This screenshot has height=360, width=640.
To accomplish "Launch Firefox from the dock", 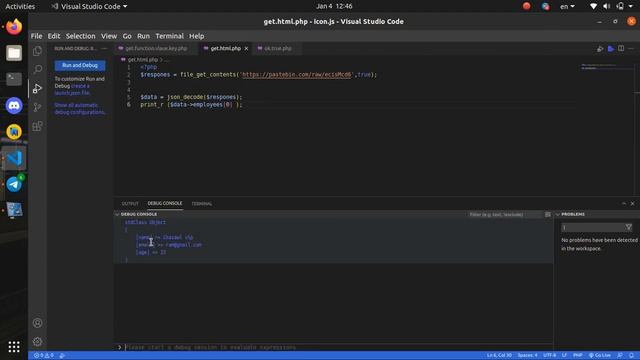I will tap(14, 27).
